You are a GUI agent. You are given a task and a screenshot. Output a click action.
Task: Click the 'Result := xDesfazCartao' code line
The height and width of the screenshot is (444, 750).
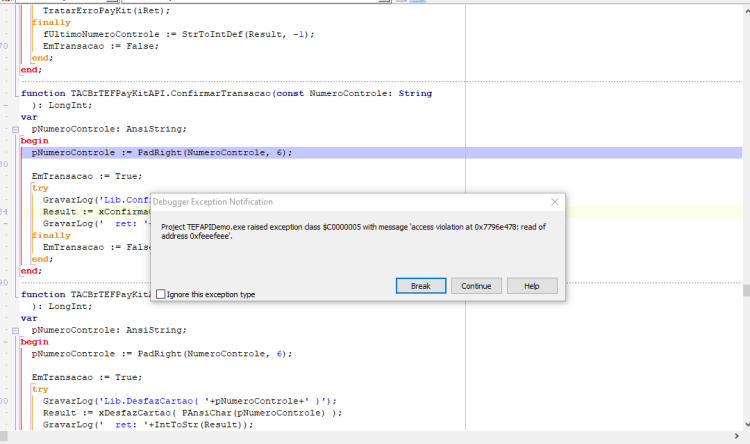(192, 413)
